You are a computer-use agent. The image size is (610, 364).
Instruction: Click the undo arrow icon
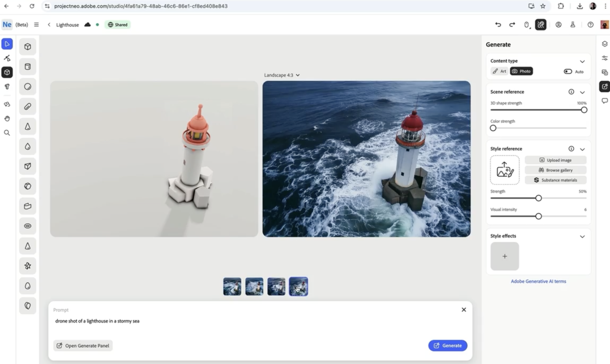click(x=498, y=25)
